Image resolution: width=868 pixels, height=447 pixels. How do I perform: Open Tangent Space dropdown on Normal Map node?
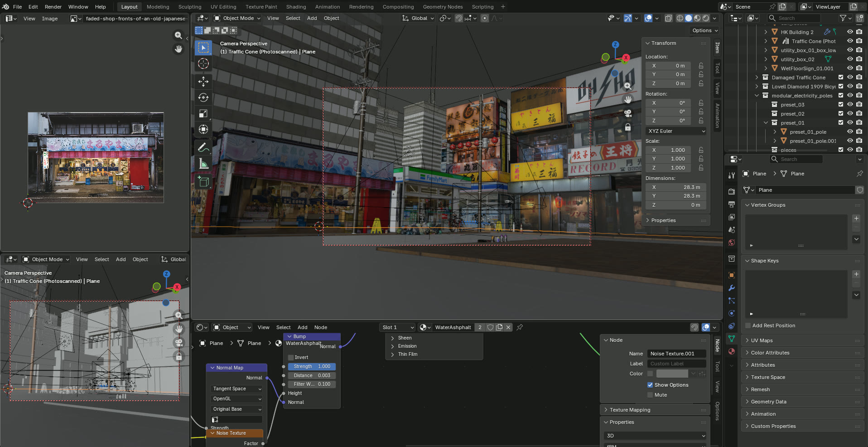237,389
